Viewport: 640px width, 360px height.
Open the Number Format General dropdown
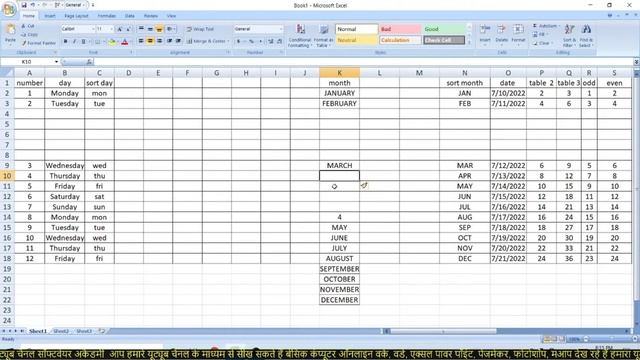[x=281, y=29]
